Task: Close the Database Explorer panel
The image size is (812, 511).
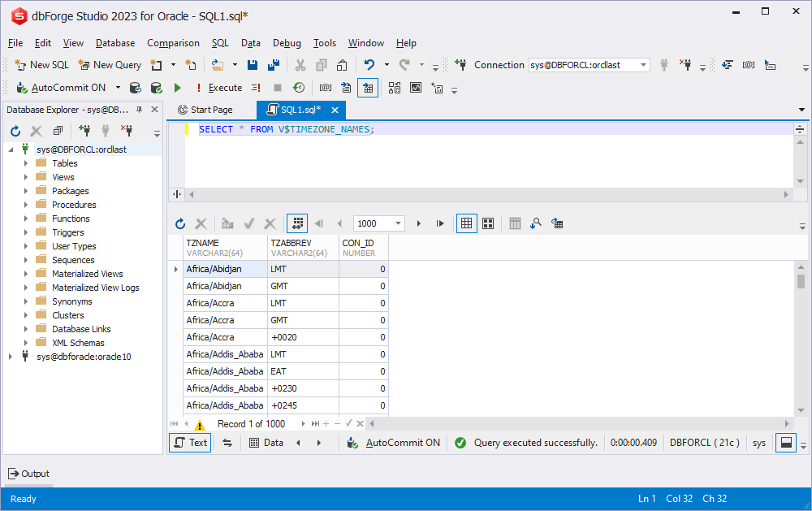Action: click(154, 110)
